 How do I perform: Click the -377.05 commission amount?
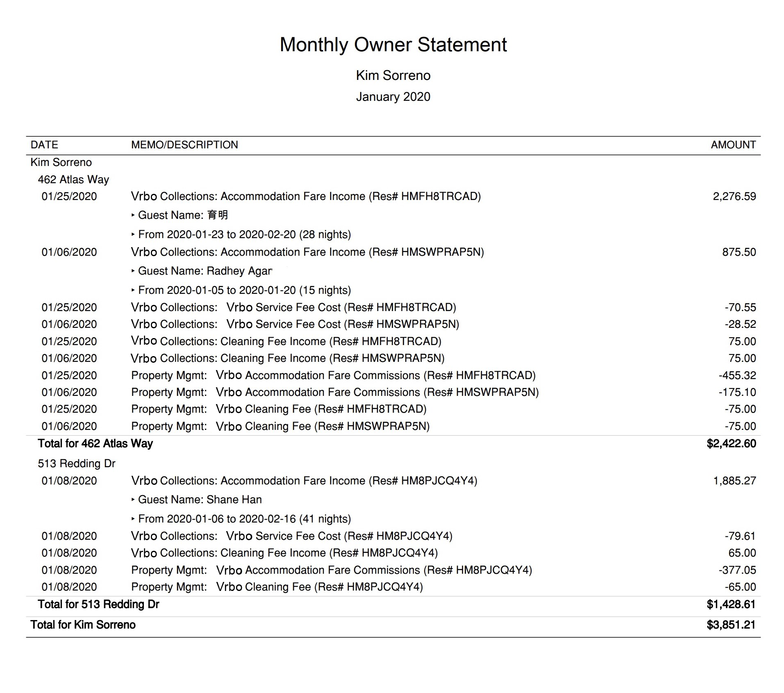click(x=737, y=570)
